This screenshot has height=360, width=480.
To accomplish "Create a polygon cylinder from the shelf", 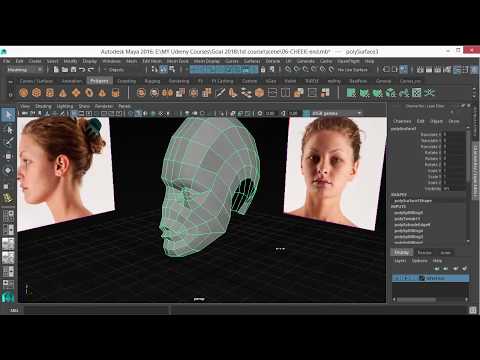I will coord(50,92).
